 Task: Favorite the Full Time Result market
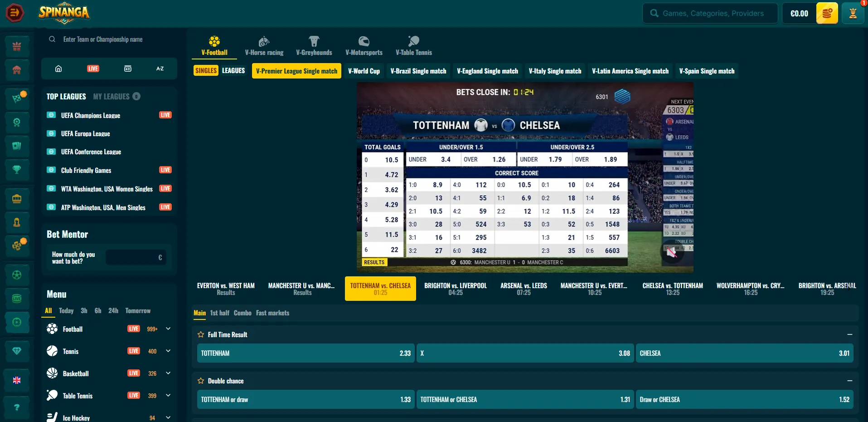(x=201, y=334)
